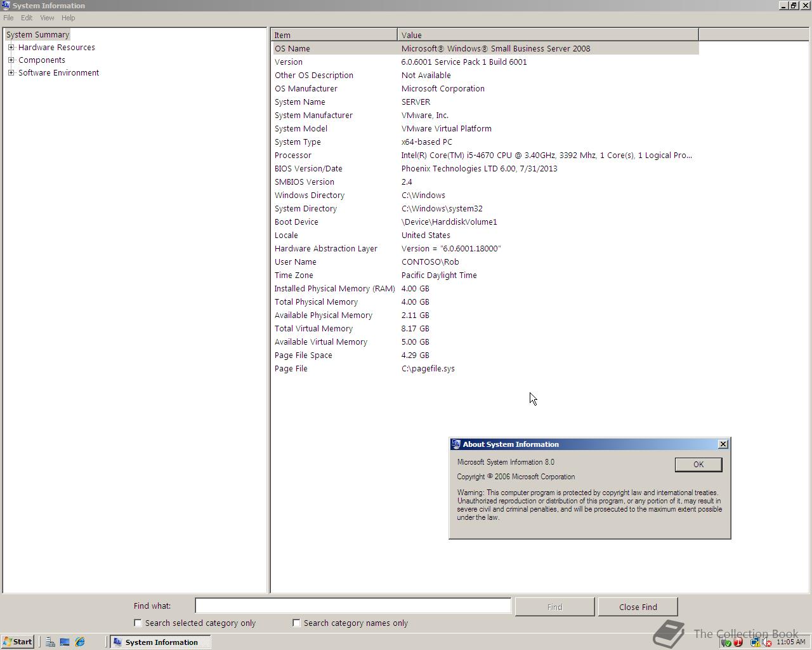Image resolution: width=812 pixels, height=650 pixels.
Task: Select Hardware Resources in the tree
Action: [56, 47]
